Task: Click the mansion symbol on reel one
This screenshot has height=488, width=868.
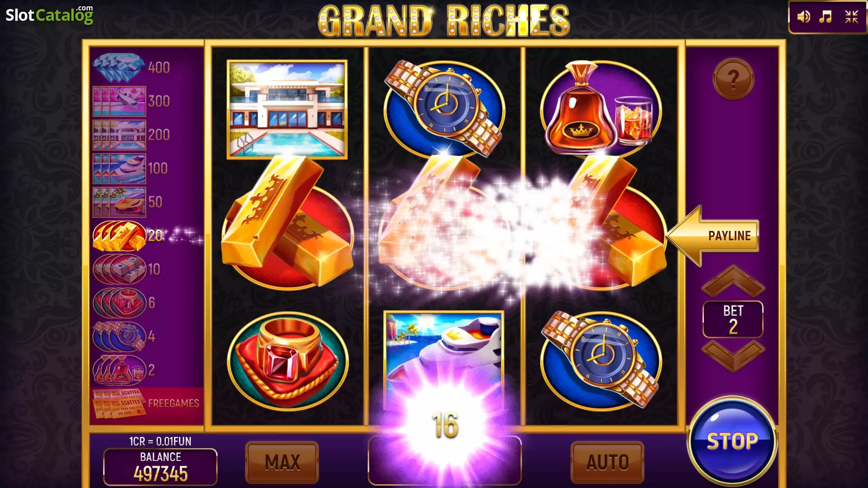Action: click(x=287, y=109)
